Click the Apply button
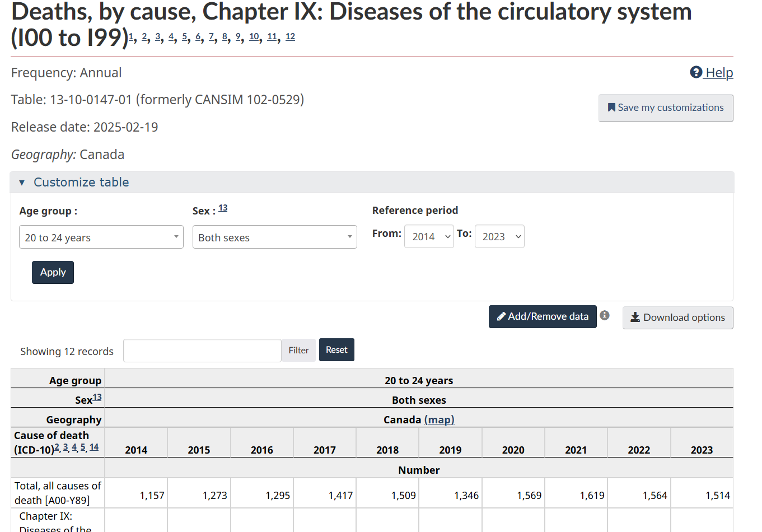Screen dimensions: 762x532 pyautogui.click(x=53, y=272)
